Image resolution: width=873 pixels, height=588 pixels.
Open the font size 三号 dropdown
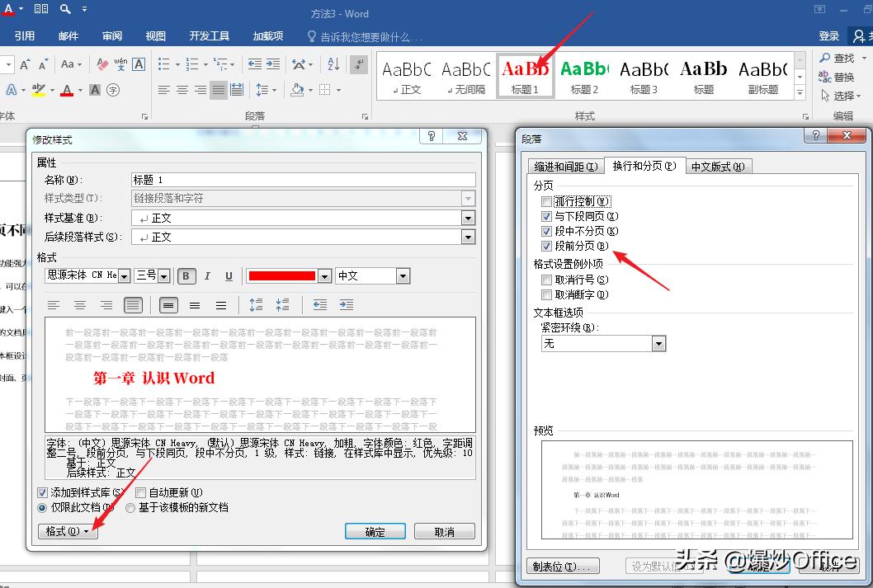pos(164,275)
